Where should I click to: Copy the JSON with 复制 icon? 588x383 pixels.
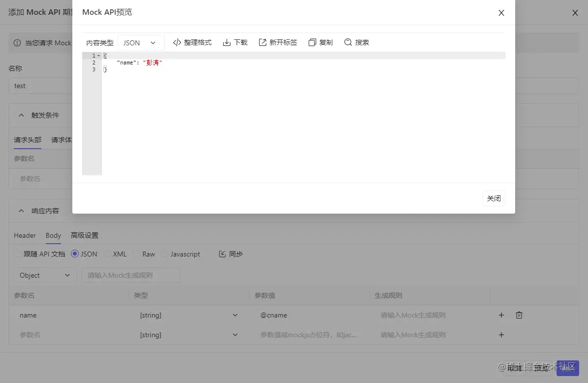312,42
